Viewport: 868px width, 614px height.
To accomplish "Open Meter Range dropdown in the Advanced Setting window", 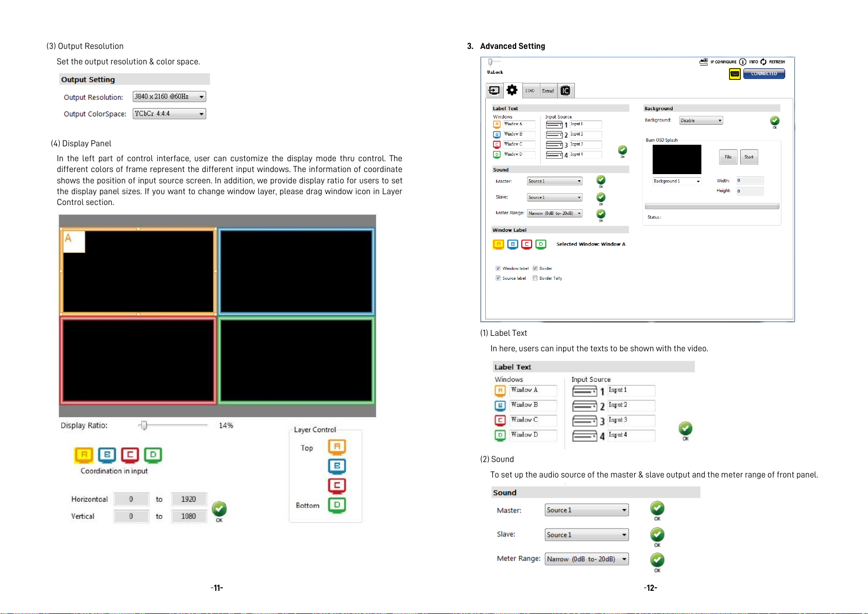I will pyautogui.click(x=555, y=213).
